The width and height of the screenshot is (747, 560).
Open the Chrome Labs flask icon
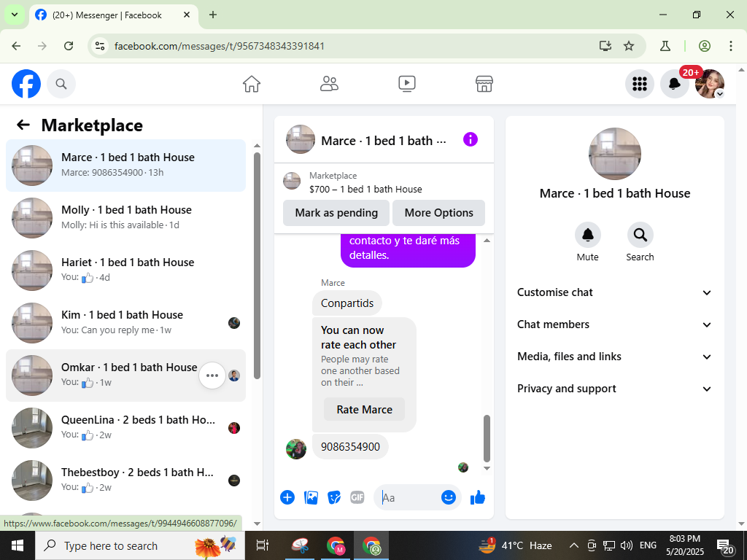point(665,46)
